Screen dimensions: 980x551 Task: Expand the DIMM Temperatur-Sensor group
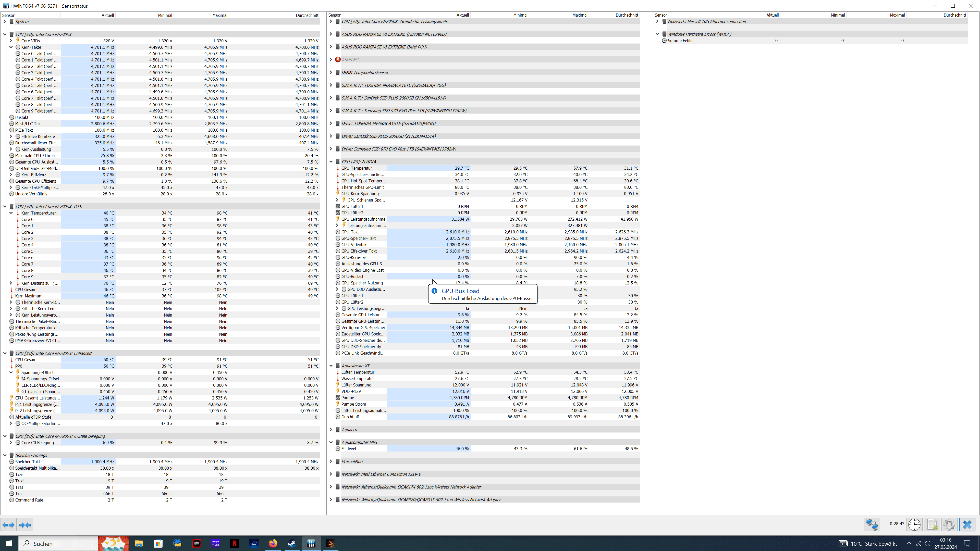click(x=331, y=72)
